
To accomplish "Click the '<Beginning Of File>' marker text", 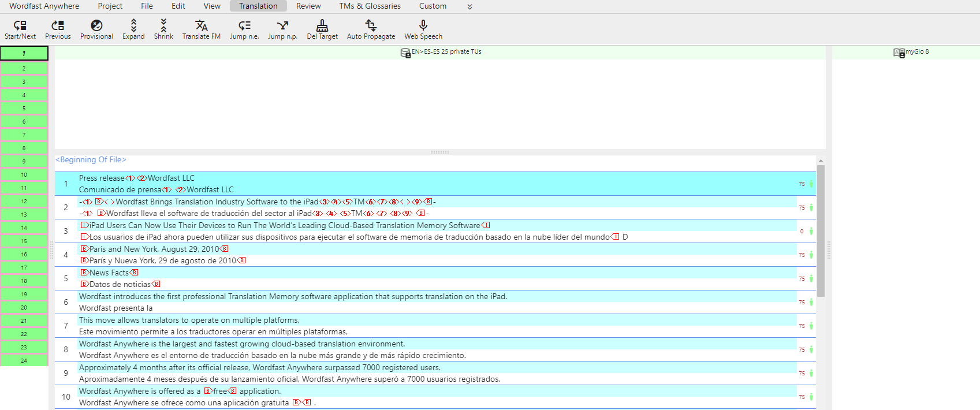I will (91, 160).
